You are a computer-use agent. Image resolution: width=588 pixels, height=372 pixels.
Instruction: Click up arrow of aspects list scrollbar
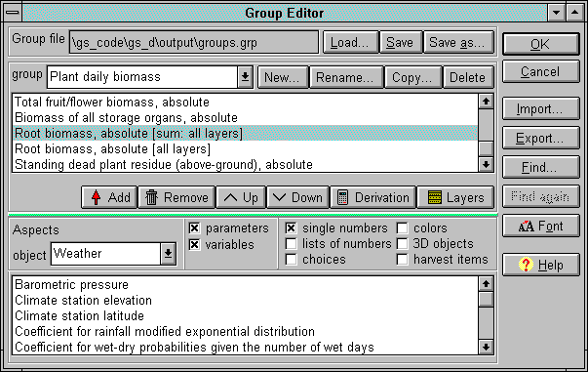pyautogui.click(x=486, y=284)
